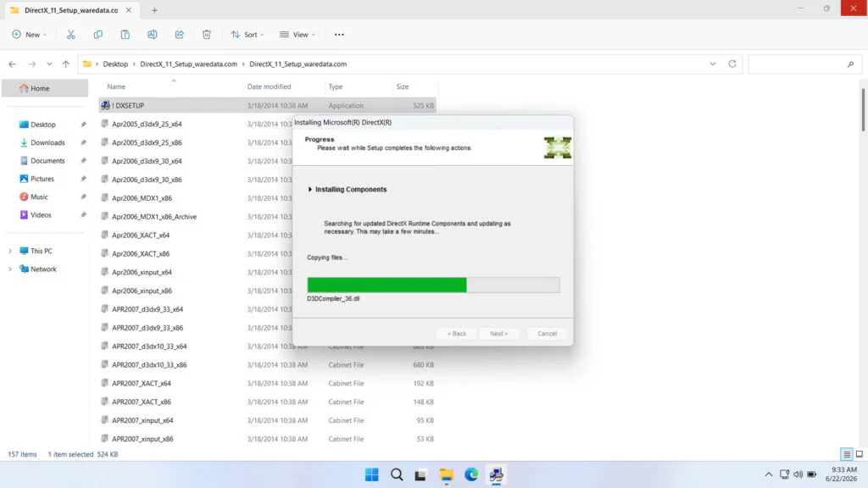Sort by Date modified column header
Viewport: 868px width, 488px height.
[x=269, y=87]
